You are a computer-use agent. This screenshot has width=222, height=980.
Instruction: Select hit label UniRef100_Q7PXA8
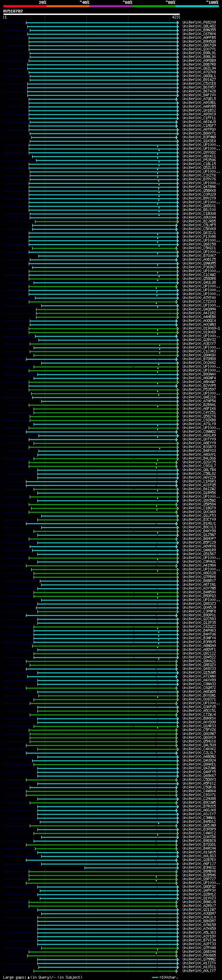pos(199,947)
